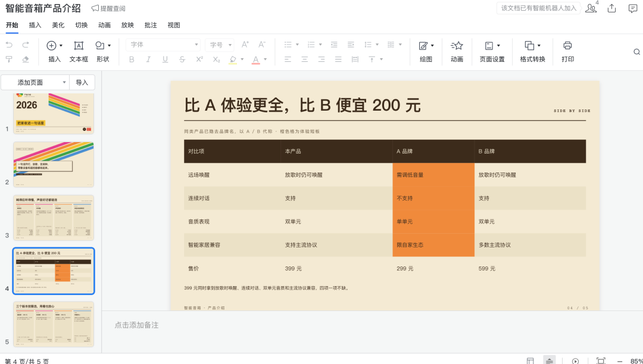Set justified text alignment
Image resolution: width=643 pixels, height=364 pixels.
point(338,59)
